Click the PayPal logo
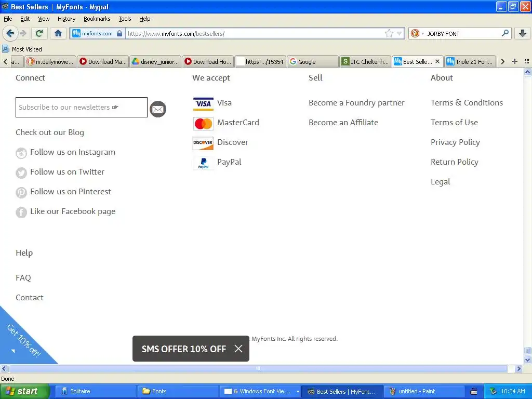The height and width of the screenshot is (399, 532). point(203,163)
